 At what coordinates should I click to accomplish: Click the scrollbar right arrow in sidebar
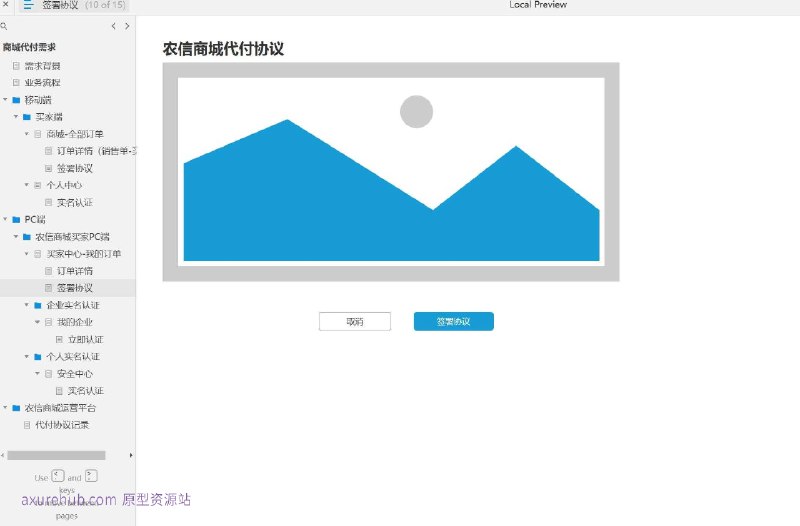click(131, 455)
